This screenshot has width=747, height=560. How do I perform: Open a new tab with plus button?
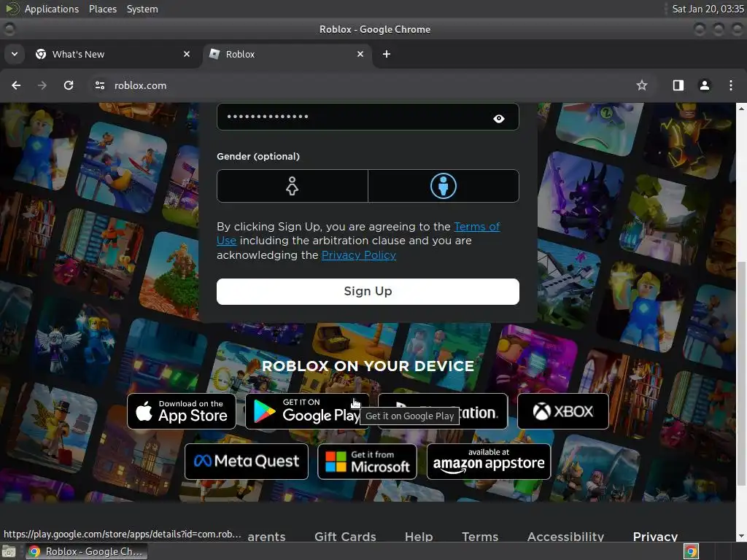(387, 54)
